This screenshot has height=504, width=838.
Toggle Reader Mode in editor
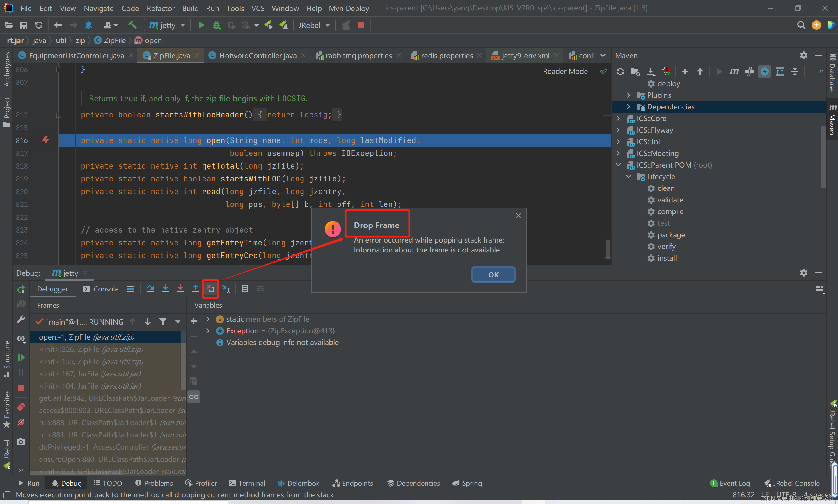pyautogui.click(x=565, y=71)
